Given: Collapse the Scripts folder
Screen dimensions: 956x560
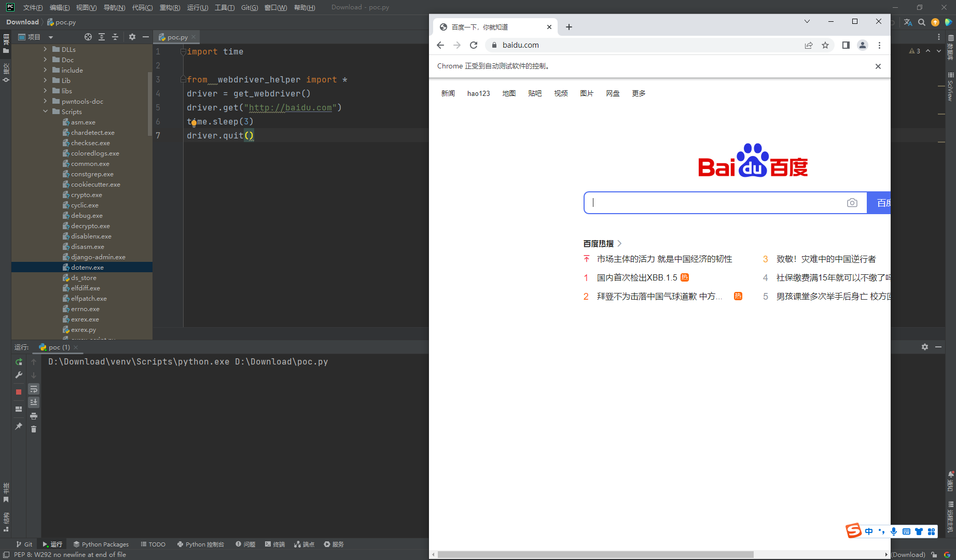Looking at the screenshot, I should [x=46, y=111].
